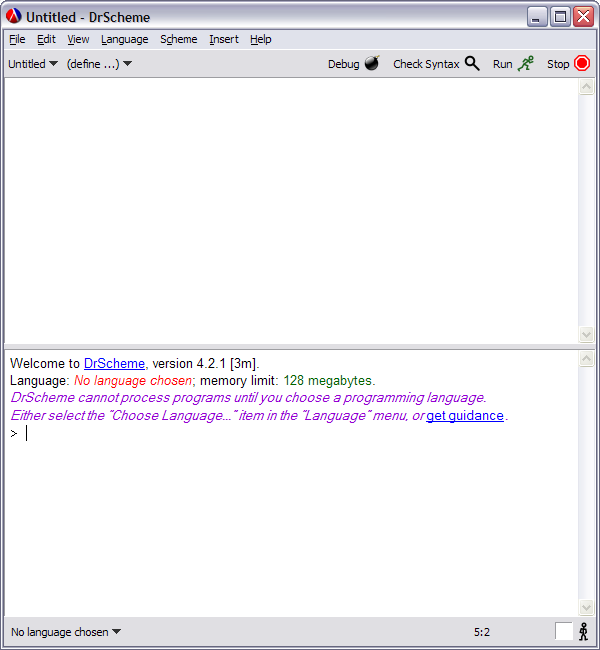
Task: Click the stick figure status icon
Action: (583, 632)
